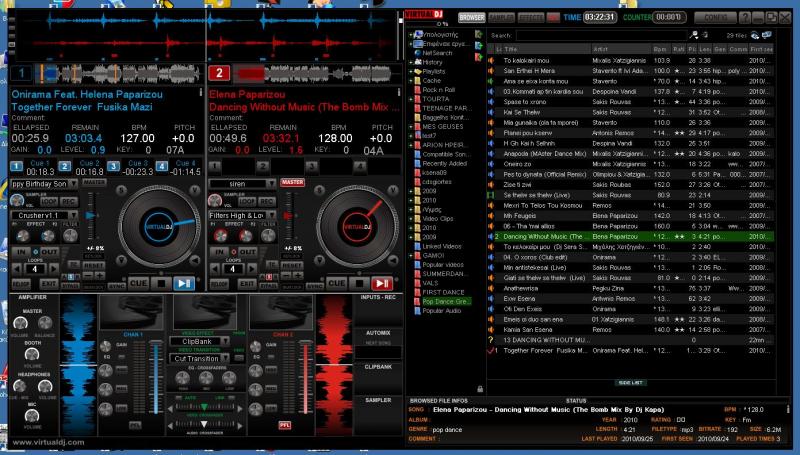Select the NetSearch item
800x455 pixels.
pyautogui.click(x=437, y=53)
